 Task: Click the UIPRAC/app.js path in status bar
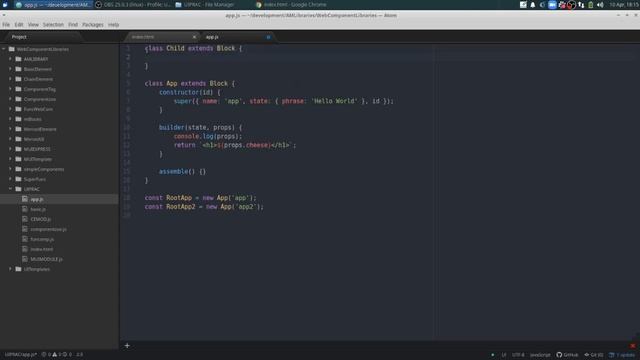click(x=20, y=355)
